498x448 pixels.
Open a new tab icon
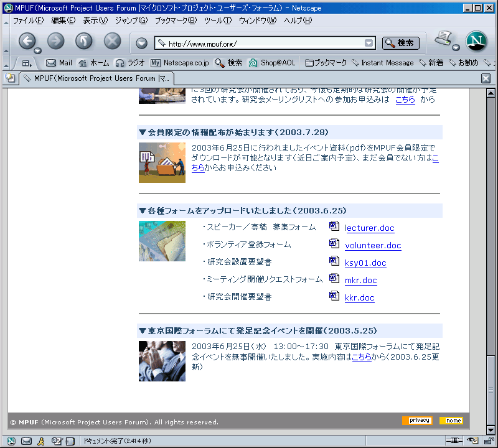pyautogui.click(x=10, y=78)
